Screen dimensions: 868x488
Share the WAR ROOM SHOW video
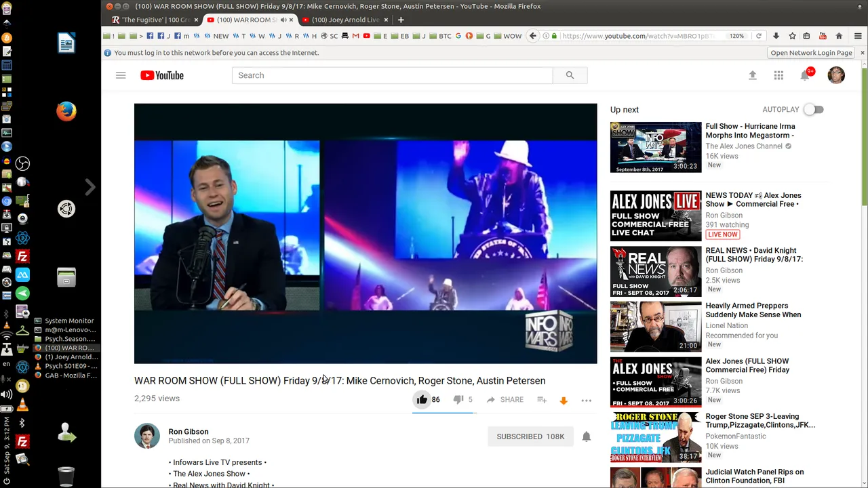coord(505,400)
